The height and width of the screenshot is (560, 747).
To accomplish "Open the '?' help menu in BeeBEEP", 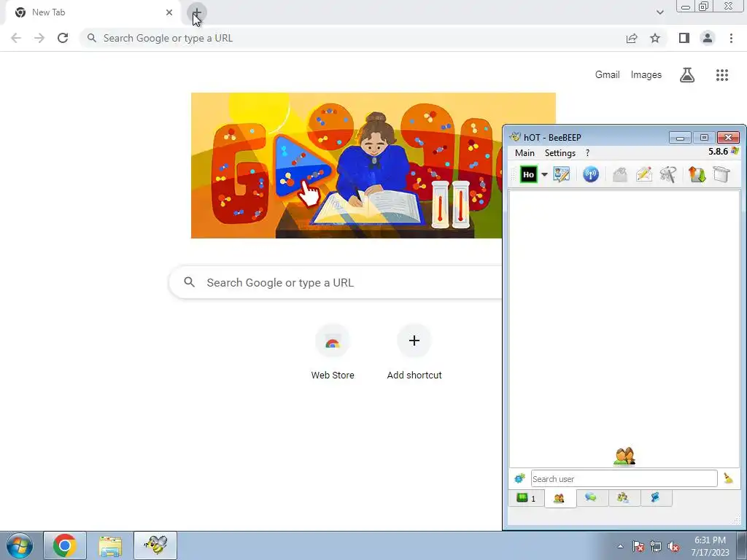I will (x=587, y=153).
